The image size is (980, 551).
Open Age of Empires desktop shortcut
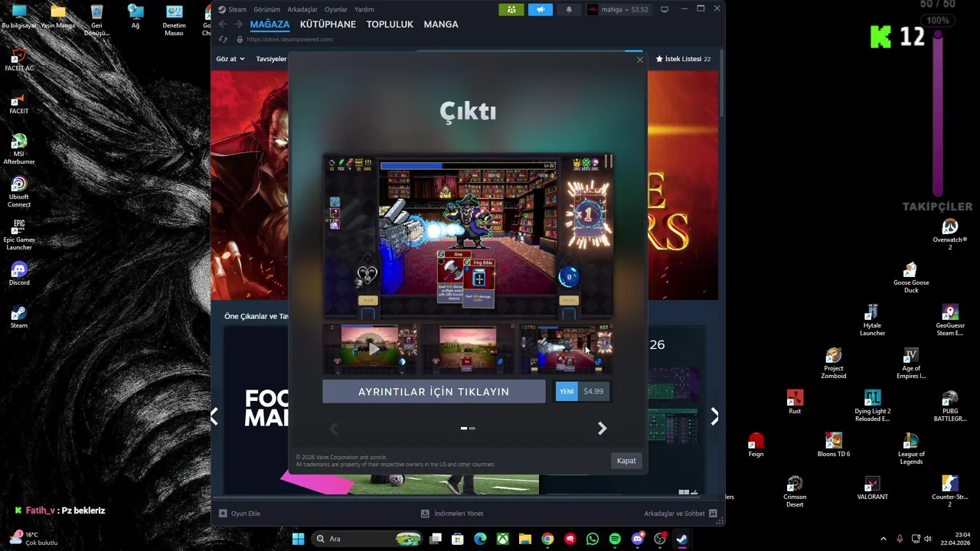click(910, 363)
